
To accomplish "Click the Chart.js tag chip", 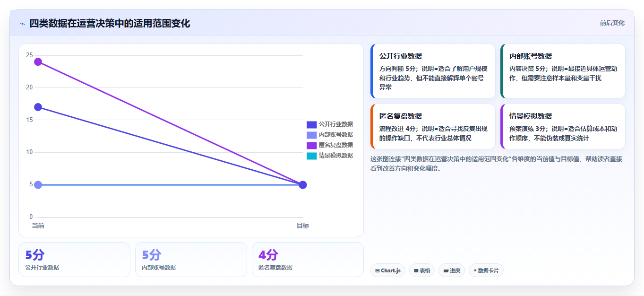I will click(388, 270).
